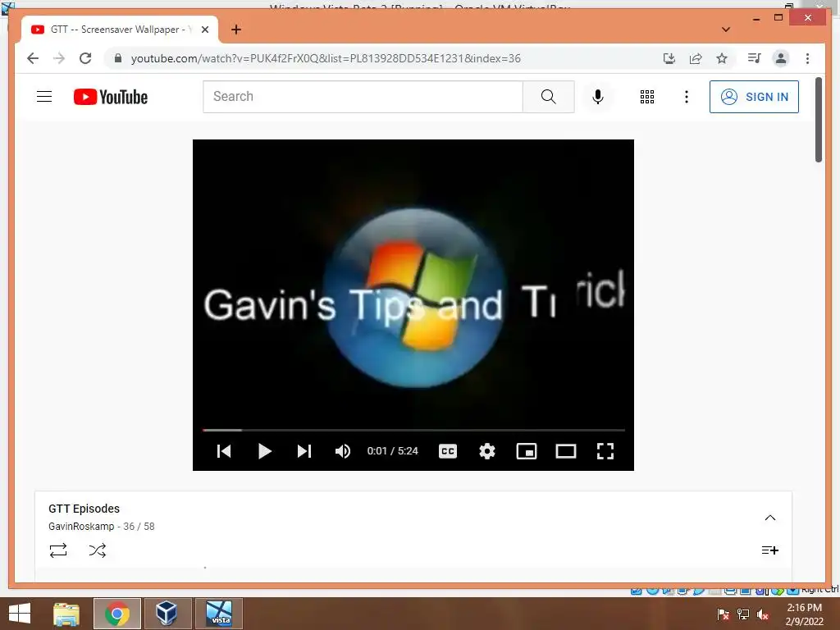
Task: Select the youtube.com URL in address bar
Action: (326, 58)
